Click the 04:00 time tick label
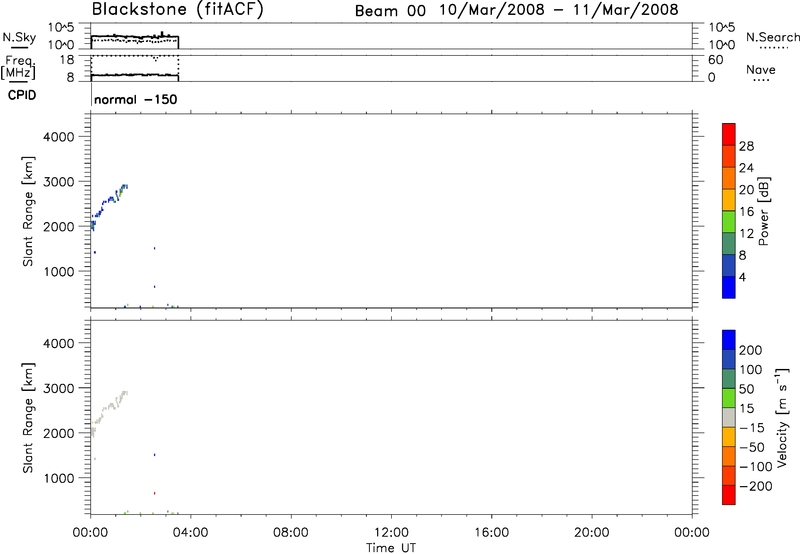 pyautogui.click(x=191, y=533)
